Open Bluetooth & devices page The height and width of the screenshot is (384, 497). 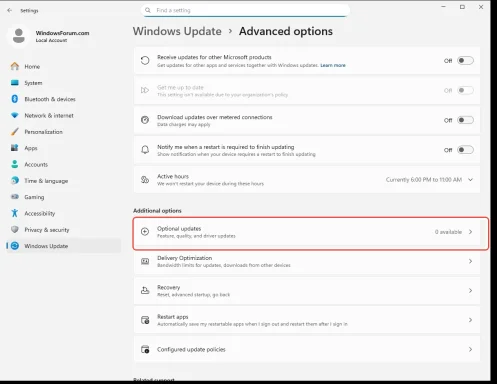click(x=63, y=99)
